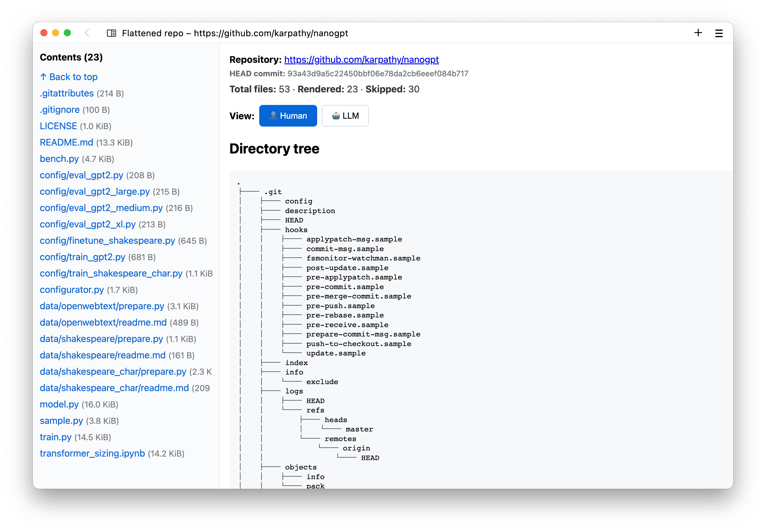Click the yellow minimize window button
The width and height of the screenshot is (766, 532).
pyautogui.click(x=56, y=33)
